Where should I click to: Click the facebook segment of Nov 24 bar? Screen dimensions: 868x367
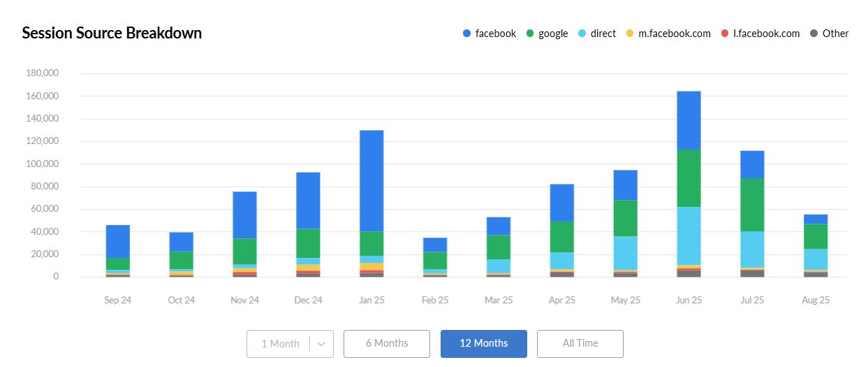[244, 215]
